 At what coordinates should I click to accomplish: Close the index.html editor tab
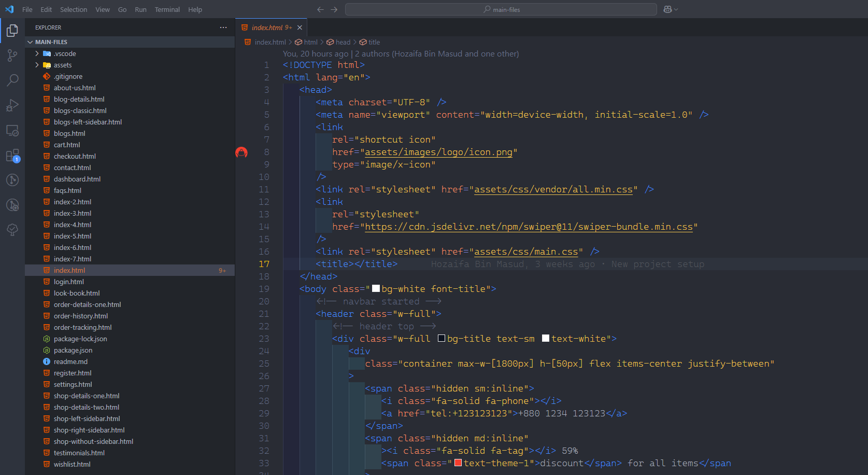coord(300,27)
